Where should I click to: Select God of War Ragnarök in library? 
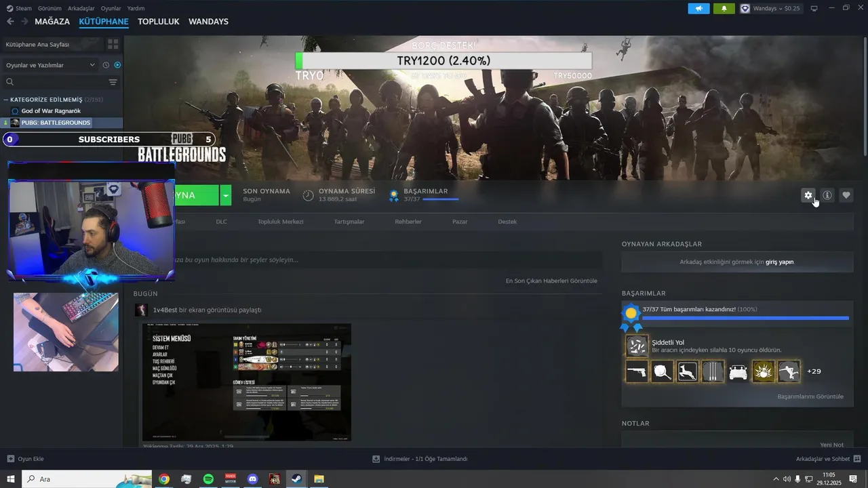[x=51, y=110]
